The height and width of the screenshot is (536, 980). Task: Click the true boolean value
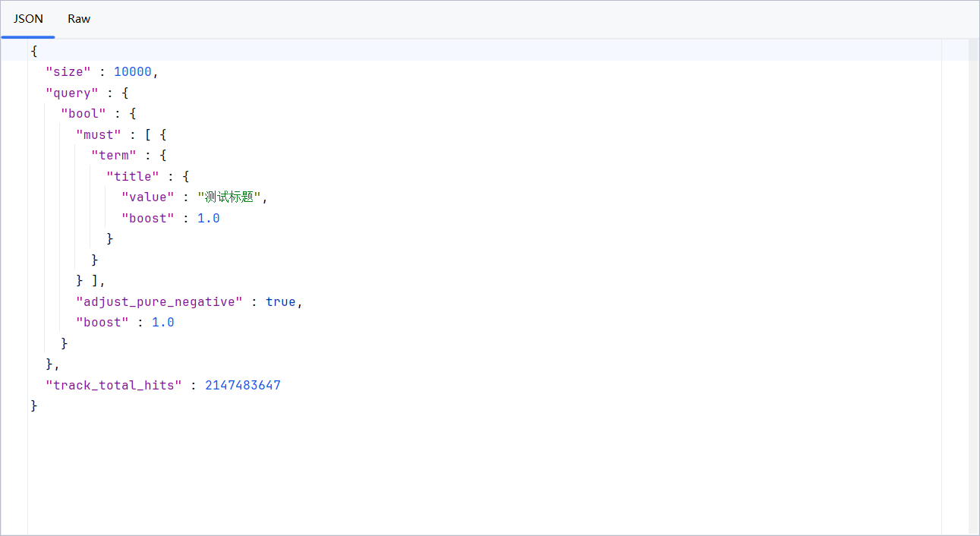[280, 302]
